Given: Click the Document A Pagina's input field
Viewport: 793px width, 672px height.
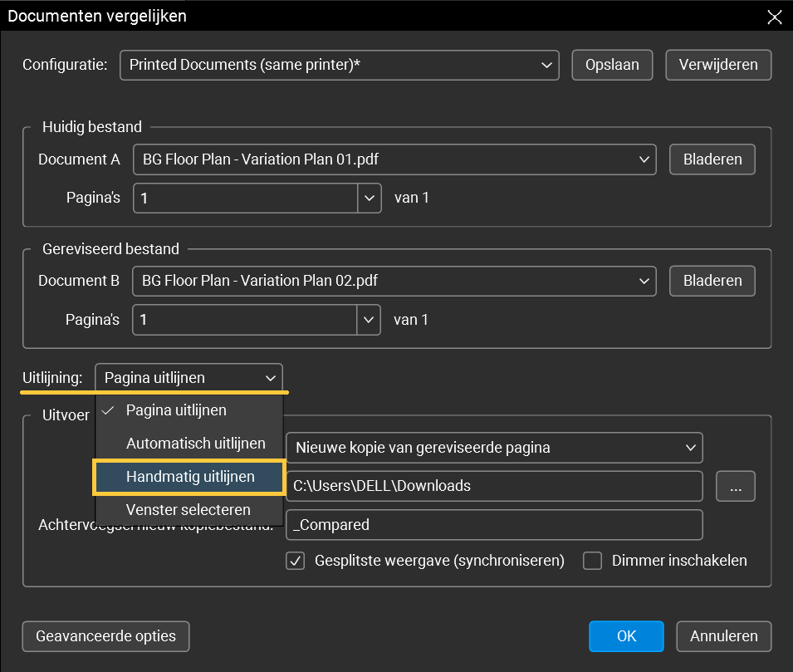Looking at the screenshot, I should 245,198.
